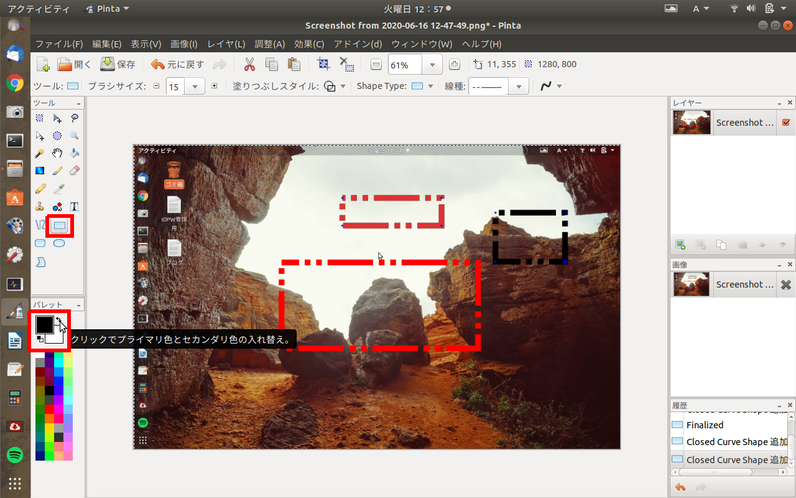The width and height of the screenshot is (796, 498).
Task: Click the black primary color swatch
Action: click(x=44, y=324)
